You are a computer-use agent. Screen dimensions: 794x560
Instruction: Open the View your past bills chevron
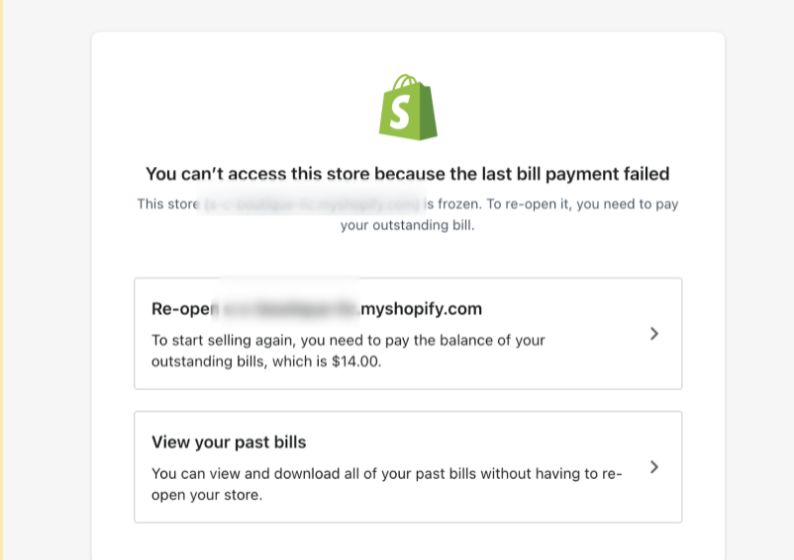654,466
